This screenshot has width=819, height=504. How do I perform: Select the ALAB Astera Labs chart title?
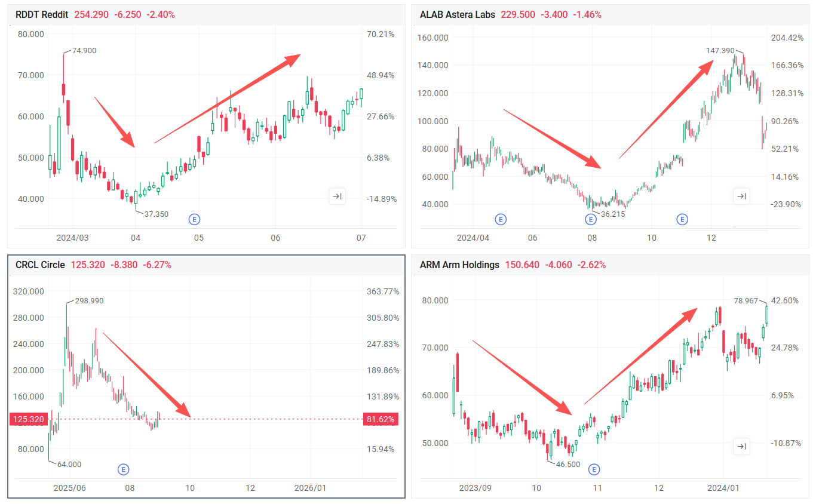(458, 14)
